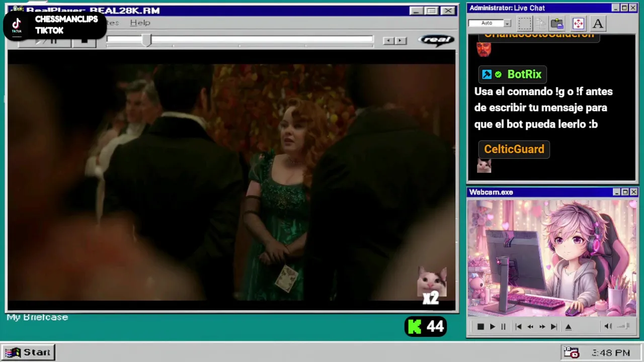The height and width of the screenshot is (362, 644).
Task: Open the Help menu in RealPlayer
Action: 140,23
